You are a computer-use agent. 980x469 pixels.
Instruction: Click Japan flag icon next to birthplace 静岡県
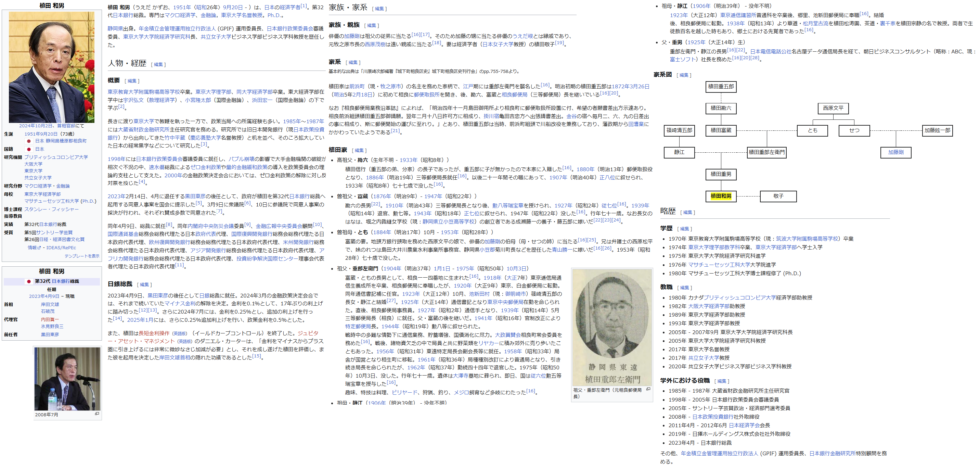[28, 141]
